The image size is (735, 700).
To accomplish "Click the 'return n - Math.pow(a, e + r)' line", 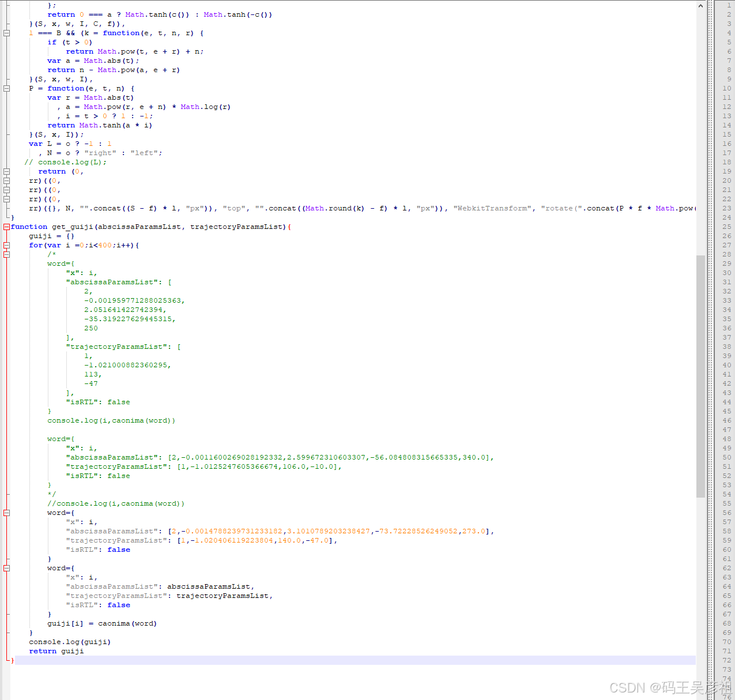I will (x=114, y=70).
